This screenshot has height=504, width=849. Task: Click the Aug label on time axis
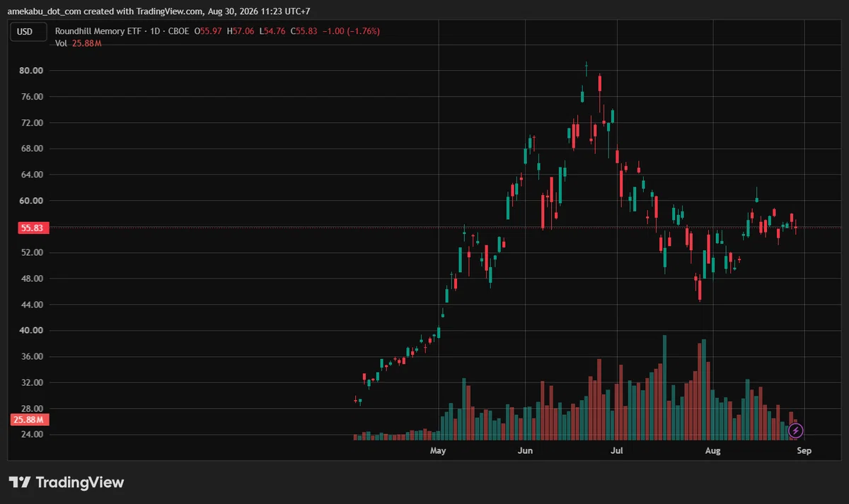tap(713, 450)
